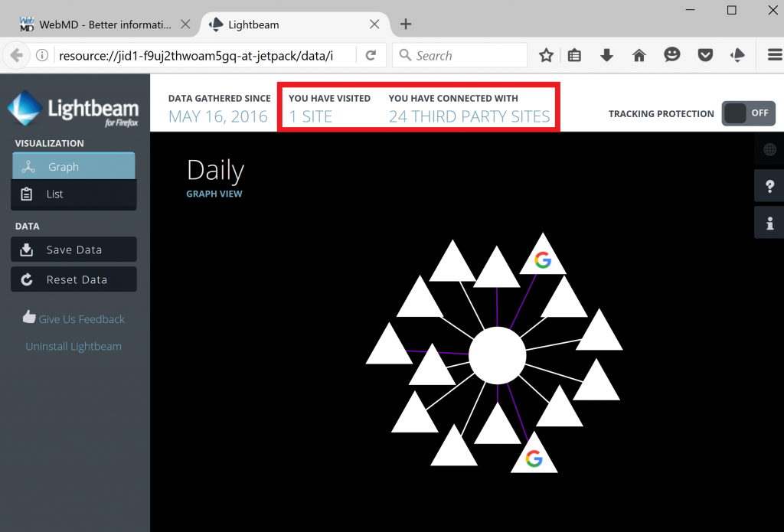Click the Reset Data button
This screenshot has width=784, height=532.
tap(73, 279)
